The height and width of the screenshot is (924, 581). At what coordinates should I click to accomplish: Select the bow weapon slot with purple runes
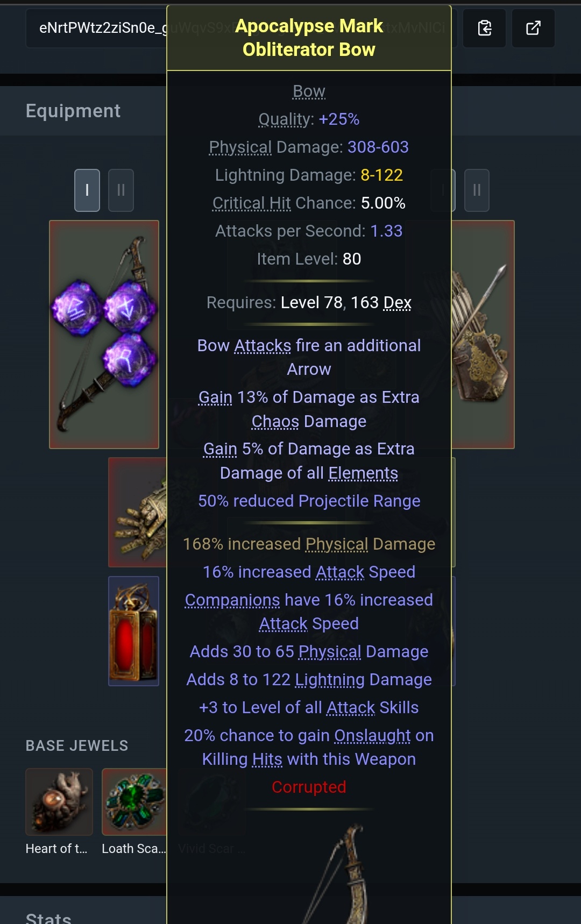(x=104, y=334)
